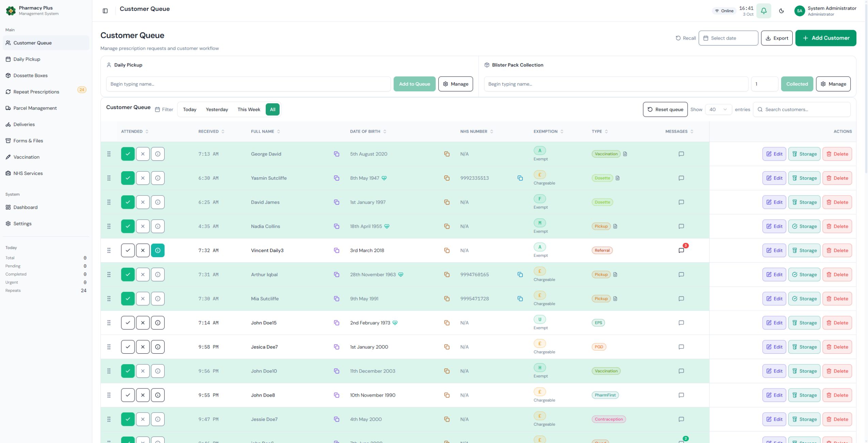The image size is (868, 443).
Task: Mark John Doe8 as attended
Action: click(x=128, y=395)
